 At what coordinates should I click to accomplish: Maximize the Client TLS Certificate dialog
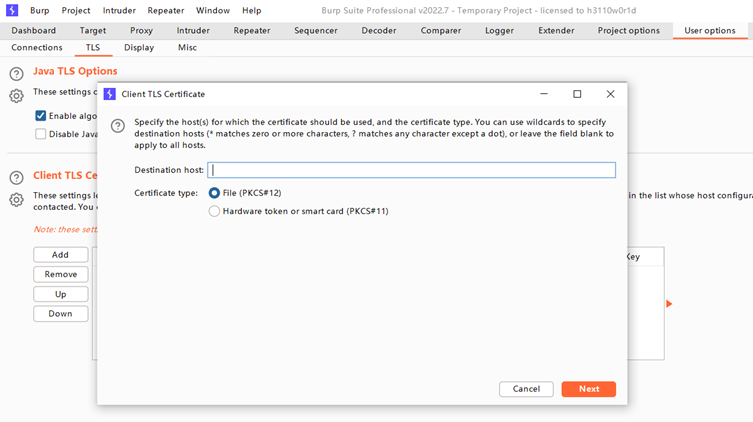(577, 94)
